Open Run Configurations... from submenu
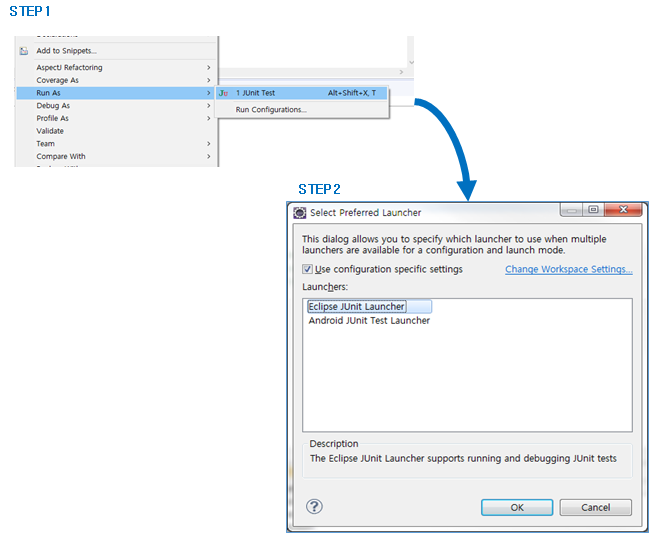 [302, 110]
